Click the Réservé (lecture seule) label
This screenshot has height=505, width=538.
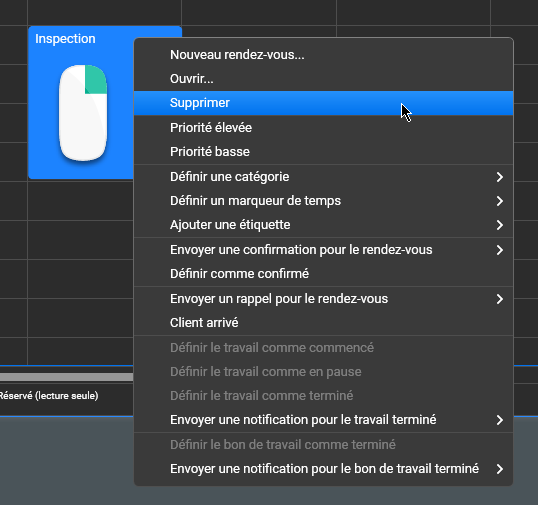coord(49,396)
